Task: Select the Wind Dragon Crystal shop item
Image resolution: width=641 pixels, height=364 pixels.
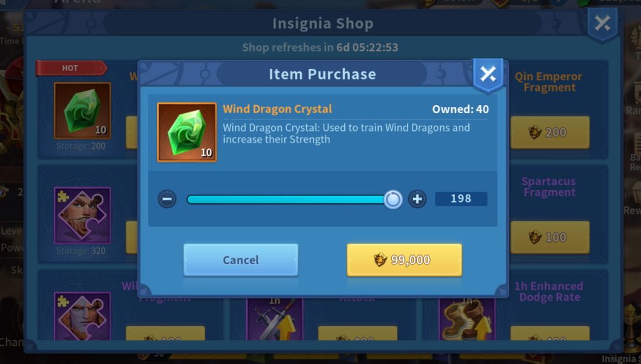Action: 82,110
